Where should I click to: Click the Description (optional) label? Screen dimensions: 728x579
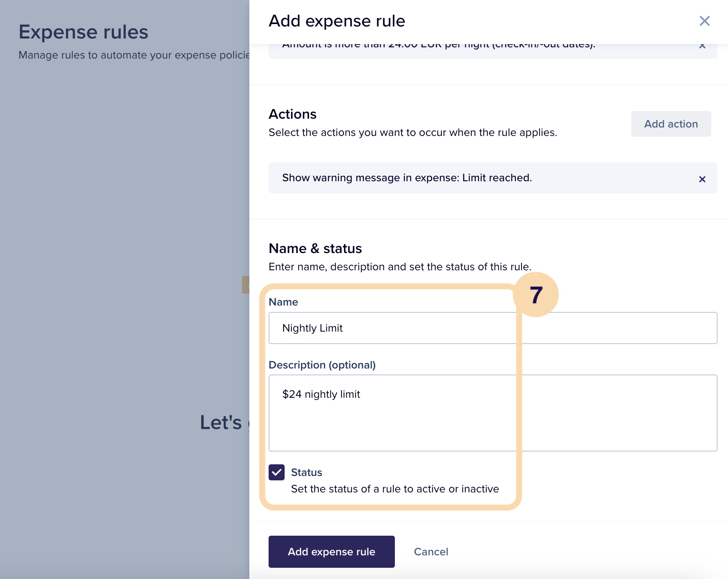322,365
